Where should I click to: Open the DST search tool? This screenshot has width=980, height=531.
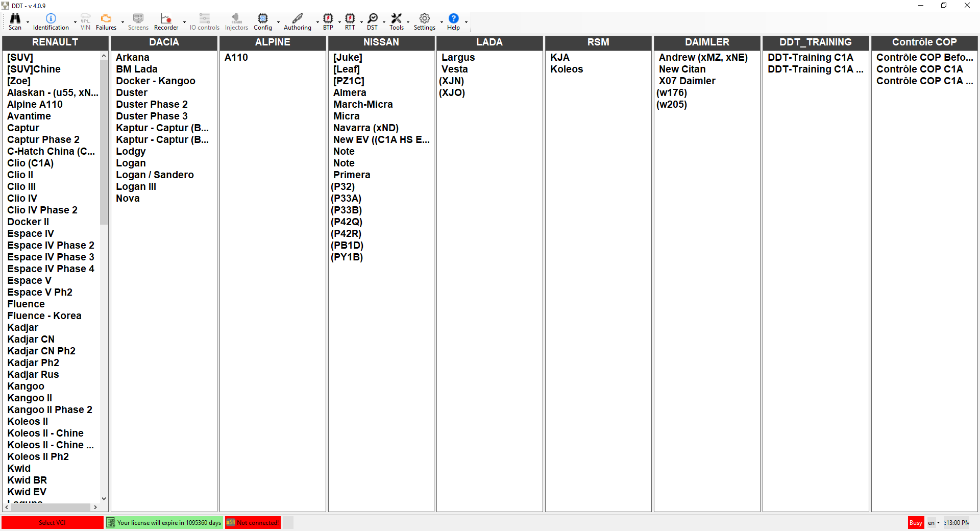tap(372, 19)
